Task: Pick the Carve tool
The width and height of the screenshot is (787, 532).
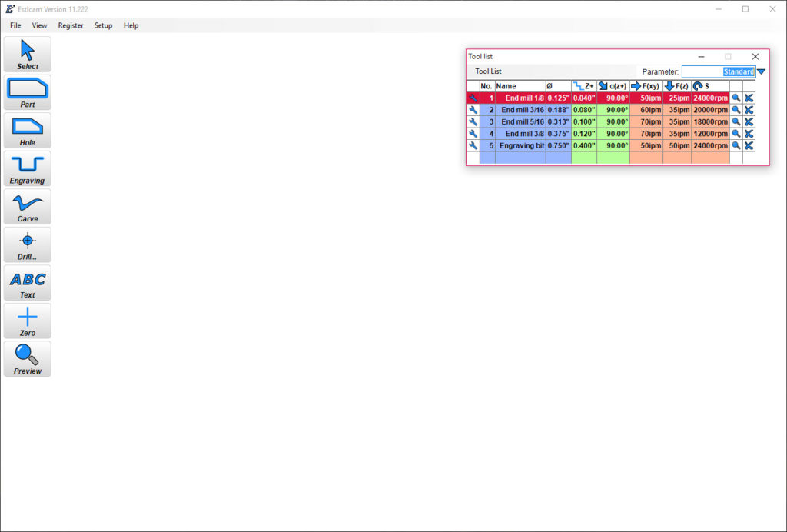Action: click(27, 207)
